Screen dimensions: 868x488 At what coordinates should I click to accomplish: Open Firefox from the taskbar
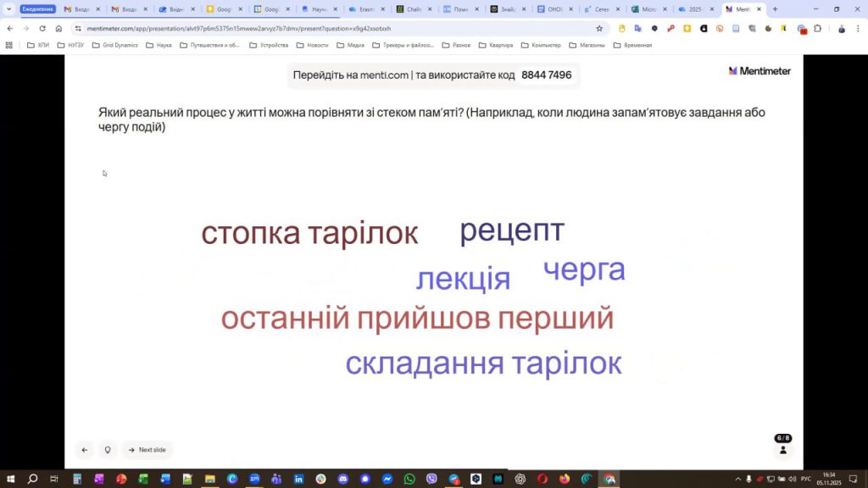(564, 479)
